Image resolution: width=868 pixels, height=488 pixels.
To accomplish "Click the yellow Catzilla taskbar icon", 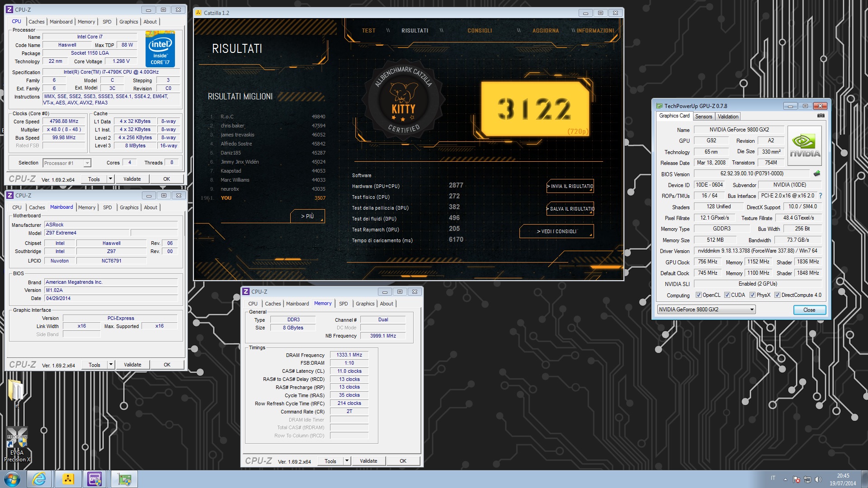I will click(x=68, y=479).
